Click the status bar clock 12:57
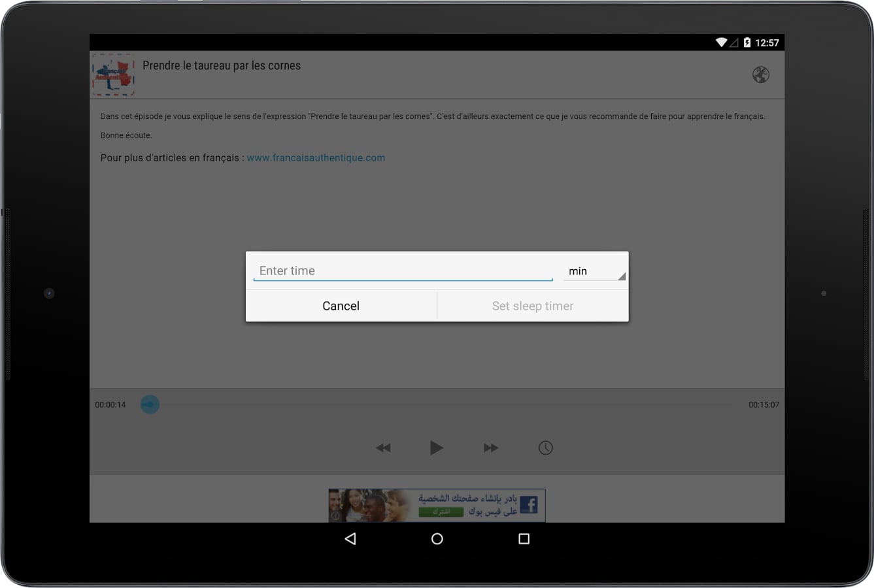Image resolution: width=874 pixels, height=588 pixels. [767, 42]
